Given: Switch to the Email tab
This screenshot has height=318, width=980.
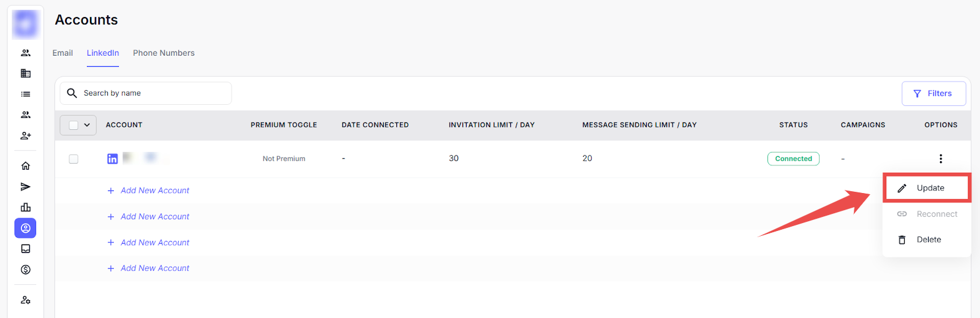Looking at the screenshot, I should 62,53.
